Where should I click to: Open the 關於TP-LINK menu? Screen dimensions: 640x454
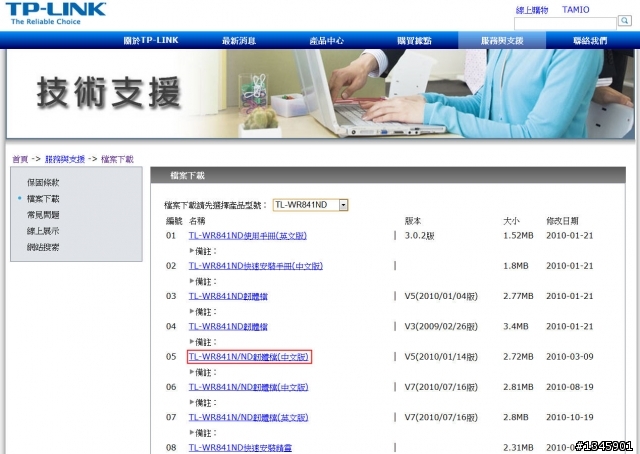(x=151, y=40)
